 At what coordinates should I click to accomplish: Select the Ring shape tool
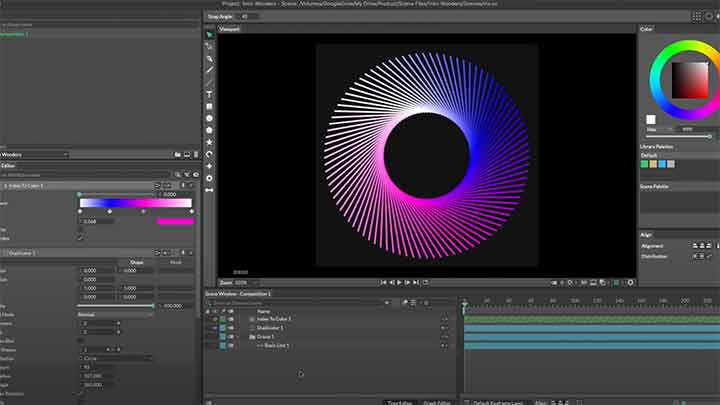[209, 178]
